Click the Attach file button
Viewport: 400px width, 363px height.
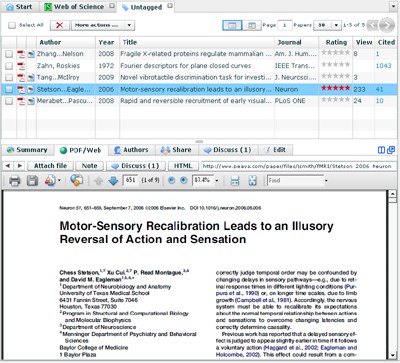pyautogui.click(x=50, y=166)
